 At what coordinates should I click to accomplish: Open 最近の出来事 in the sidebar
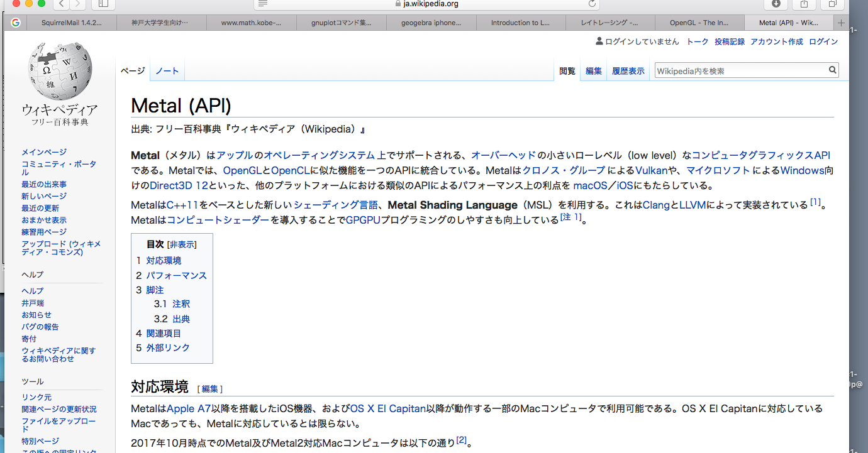pos(44,184)
